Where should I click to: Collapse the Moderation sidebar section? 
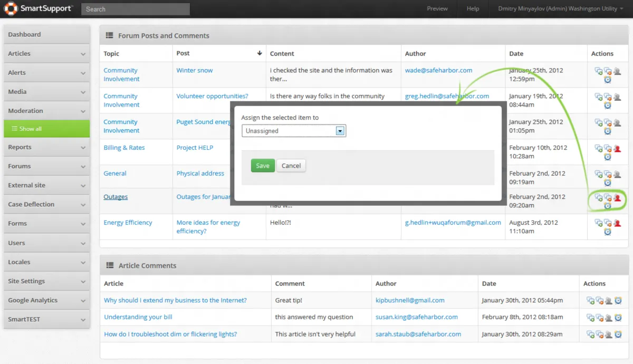tap(46, 111)
